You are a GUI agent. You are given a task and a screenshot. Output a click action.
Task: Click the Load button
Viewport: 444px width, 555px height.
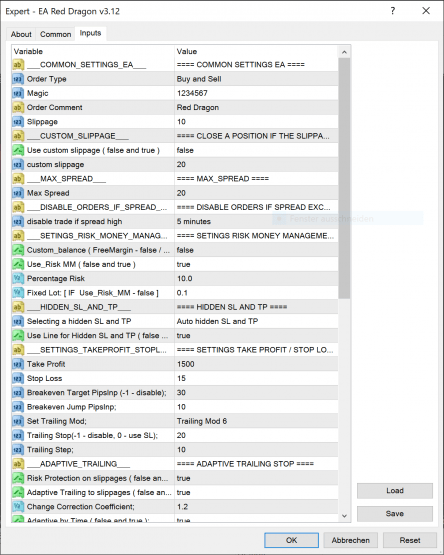tap(395, 491)
